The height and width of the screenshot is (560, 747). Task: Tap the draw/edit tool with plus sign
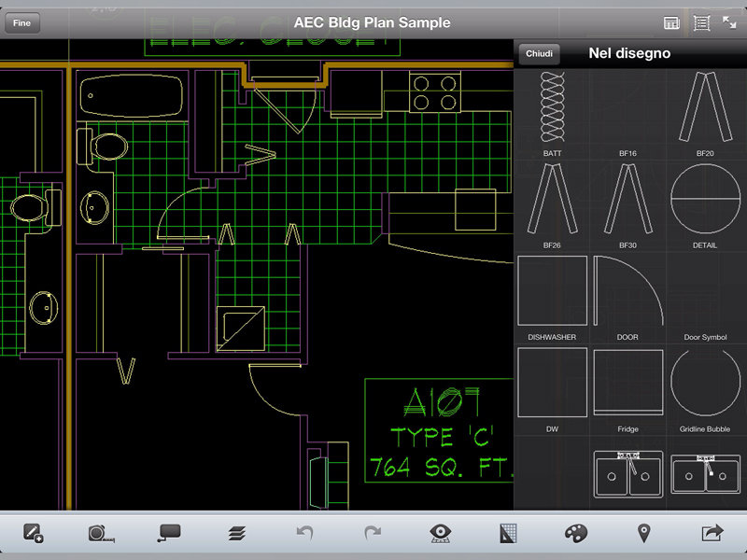34,533
